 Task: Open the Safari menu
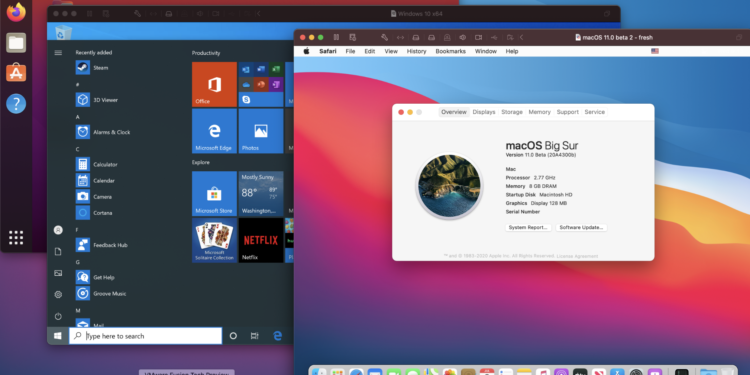(x=328, y=51)
